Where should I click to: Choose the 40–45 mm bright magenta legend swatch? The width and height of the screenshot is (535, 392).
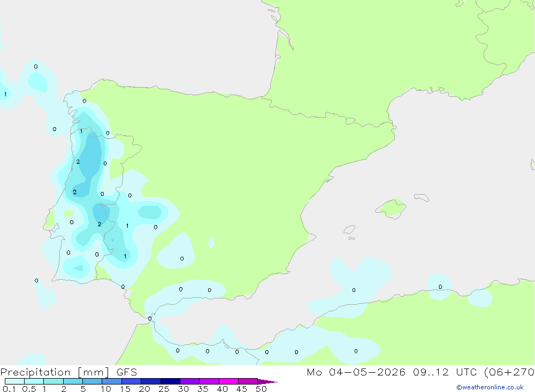(228, 381)
